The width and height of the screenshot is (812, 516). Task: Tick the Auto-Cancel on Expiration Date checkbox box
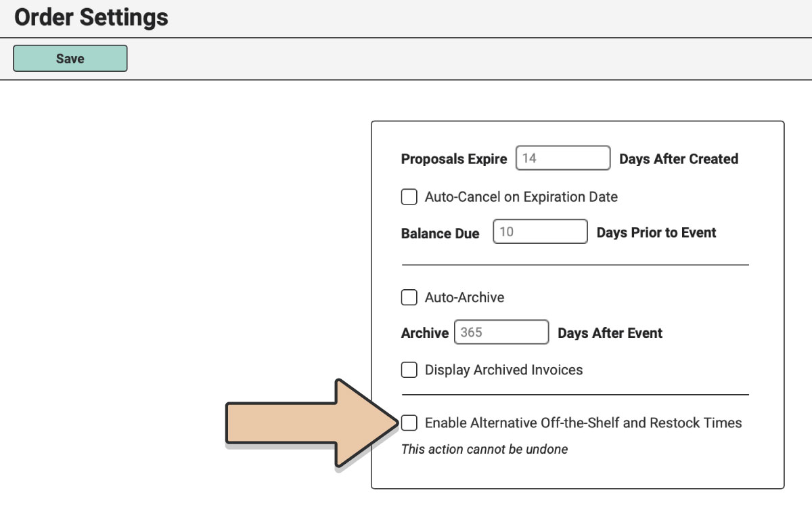click(409, 197)
